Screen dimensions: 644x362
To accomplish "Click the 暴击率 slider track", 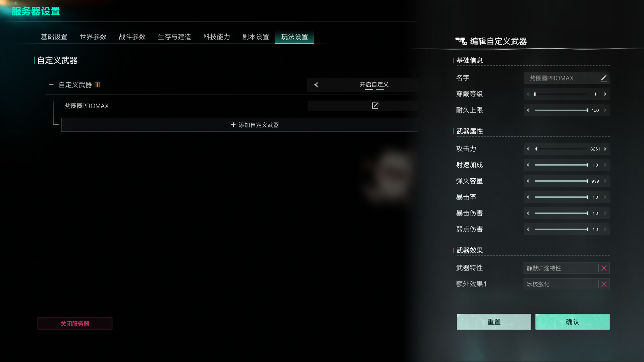I will point(561,197).
